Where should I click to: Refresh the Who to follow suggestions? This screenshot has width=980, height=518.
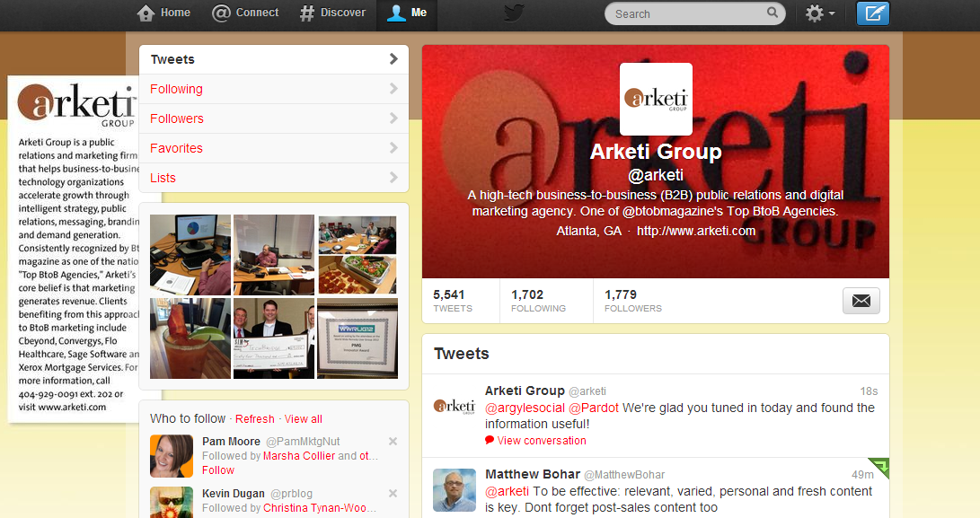[x=254, y=419]
